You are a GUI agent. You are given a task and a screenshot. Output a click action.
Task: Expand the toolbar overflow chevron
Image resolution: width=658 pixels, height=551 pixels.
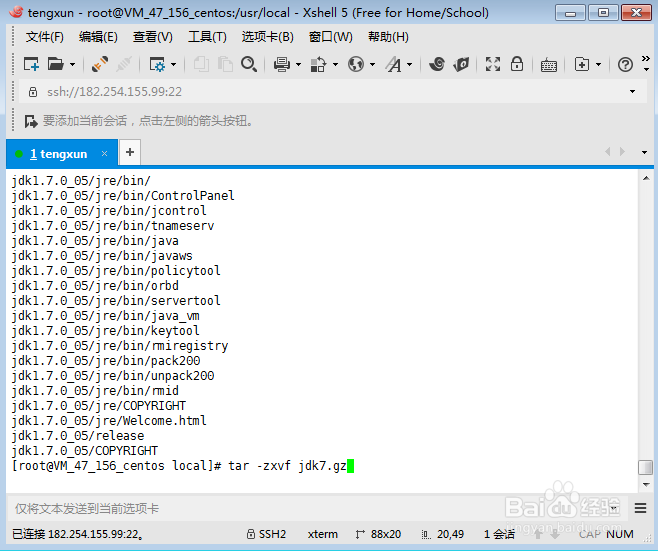[646, 63]
